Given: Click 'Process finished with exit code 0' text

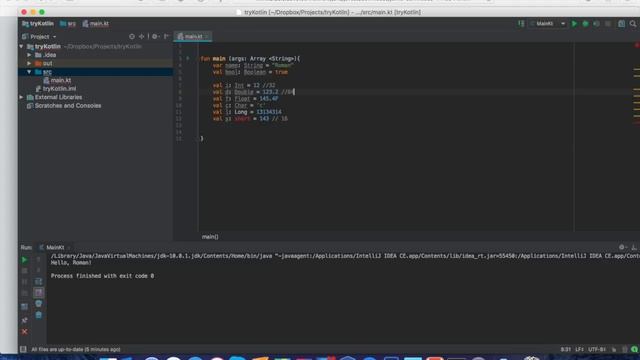Looking at the screenshot, I should coord(102,276).
